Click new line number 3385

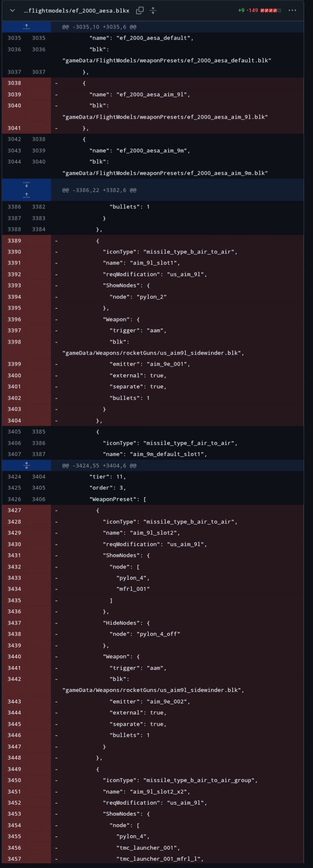coord(38,431)
